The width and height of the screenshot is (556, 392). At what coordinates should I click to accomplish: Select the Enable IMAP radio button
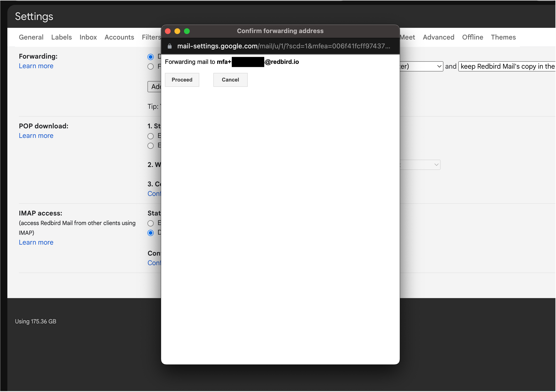[x=151, y=223]
